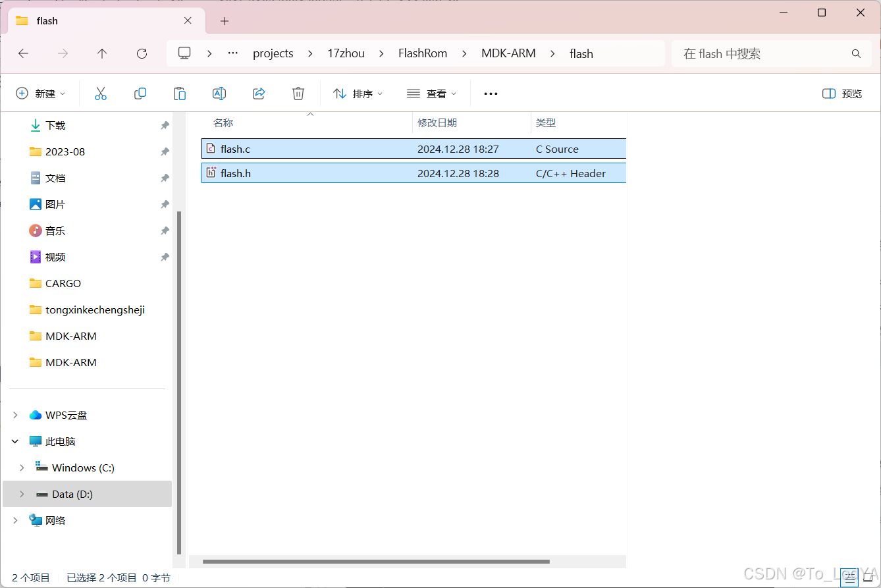Click chevron after MDK-ARM in breadcrumb
This screenshot has width=881, height=588.
[x=552, y=53]
